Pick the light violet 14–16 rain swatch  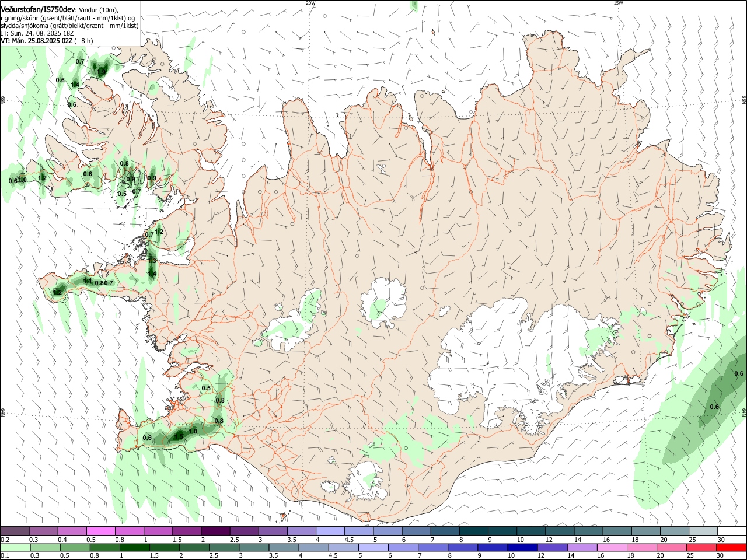tap(582, 548)
